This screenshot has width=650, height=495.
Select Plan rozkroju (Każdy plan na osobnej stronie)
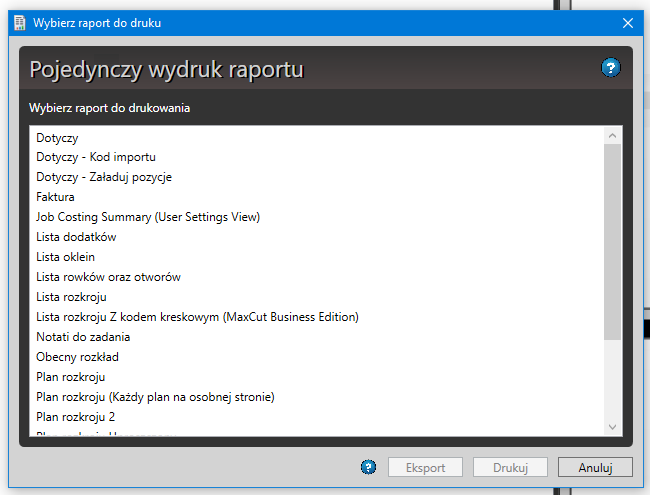(x=155, y=397)
